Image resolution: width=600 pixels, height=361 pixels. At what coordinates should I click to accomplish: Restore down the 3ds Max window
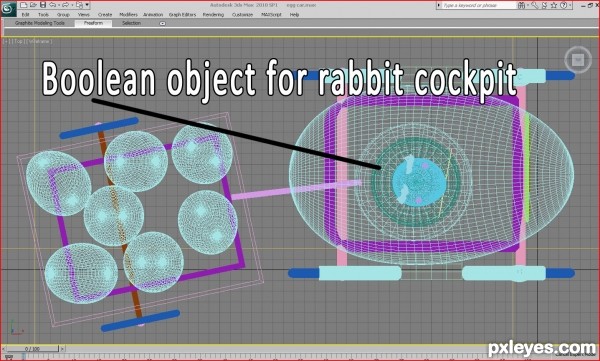pos(590,5)
